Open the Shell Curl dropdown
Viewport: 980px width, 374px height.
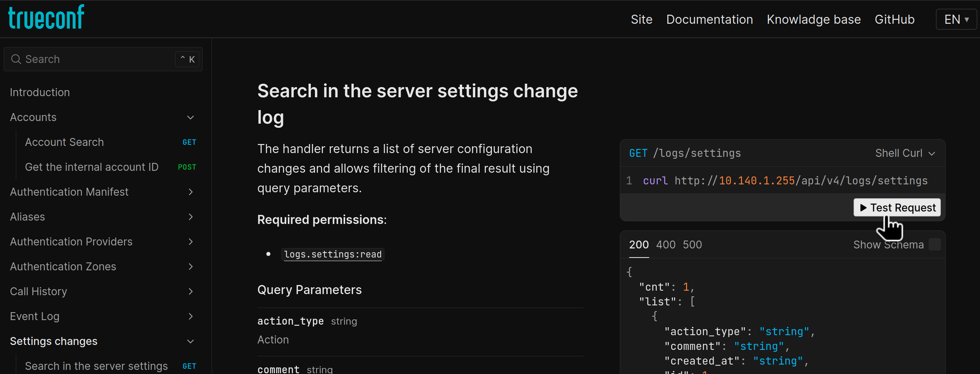click(904, 153)
